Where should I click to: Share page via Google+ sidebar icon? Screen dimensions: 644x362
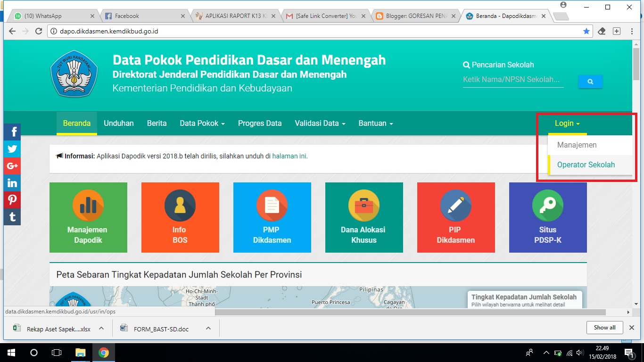12,166
